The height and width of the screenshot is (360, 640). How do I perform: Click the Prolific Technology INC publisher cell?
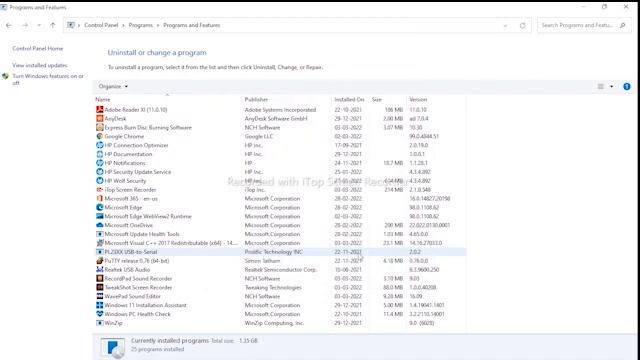(273, 252)
